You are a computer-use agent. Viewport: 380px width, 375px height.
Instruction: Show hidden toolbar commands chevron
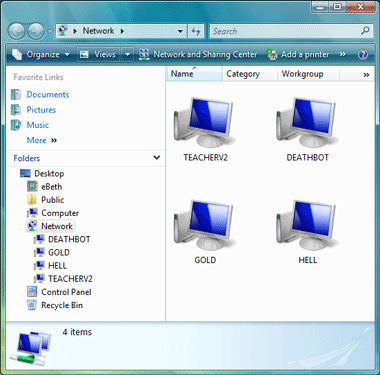(x=342, y=54)
